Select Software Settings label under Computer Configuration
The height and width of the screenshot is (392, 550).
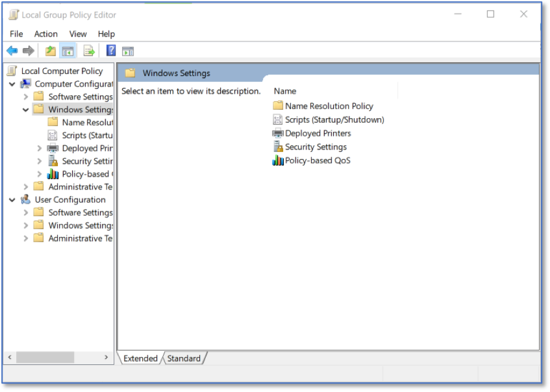(x=81, y=97)
